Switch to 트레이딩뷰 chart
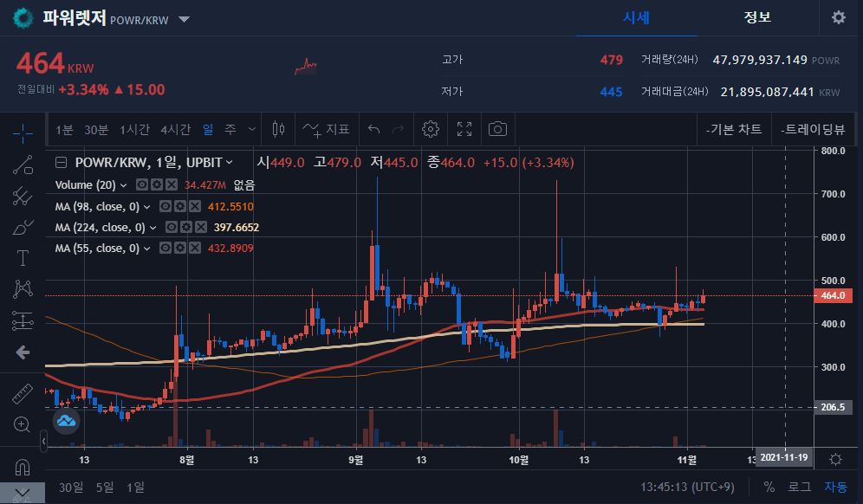 tap(814, 129)
